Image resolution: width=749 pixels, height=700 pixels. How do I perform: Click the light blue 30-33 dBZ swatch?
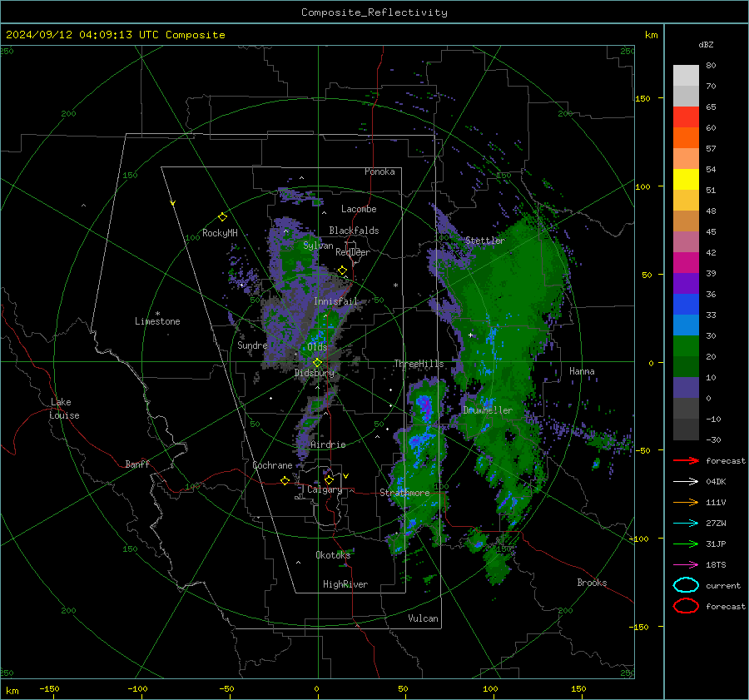click(686, 325)
